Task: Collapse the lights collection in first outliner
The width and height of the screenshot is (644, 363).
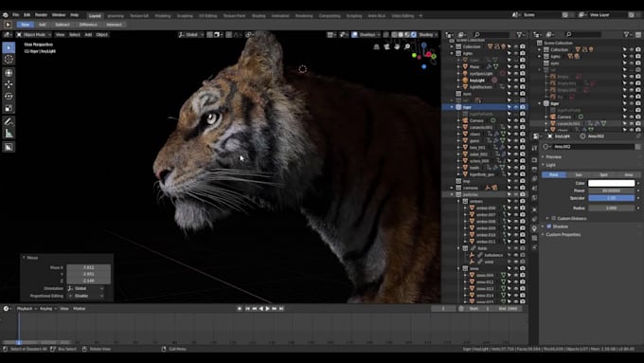Action: (452, 53)
